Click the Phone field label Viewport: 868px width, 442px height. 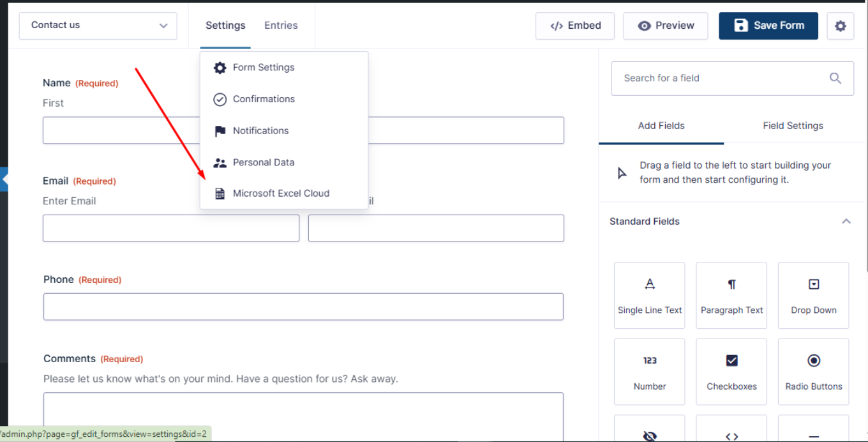59,280
